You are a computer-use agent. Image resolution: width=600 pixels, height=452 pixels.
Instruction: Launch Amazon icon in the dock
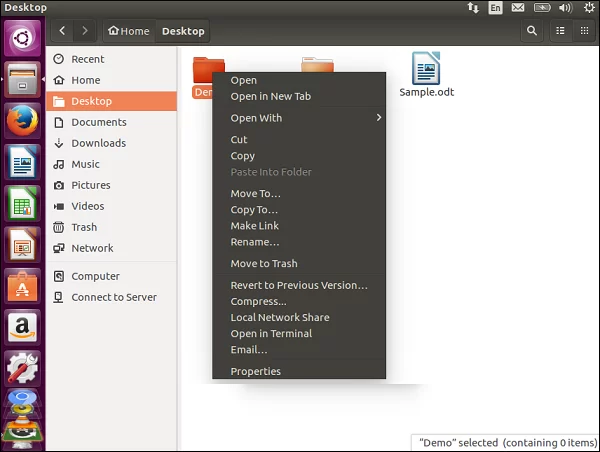tap(23, 327)
